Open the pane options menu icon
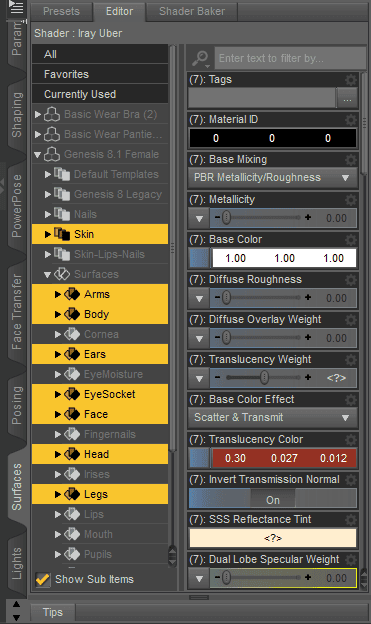Image resolution: width=371 pixels, height=624 pixels. (x=16, y=7)
